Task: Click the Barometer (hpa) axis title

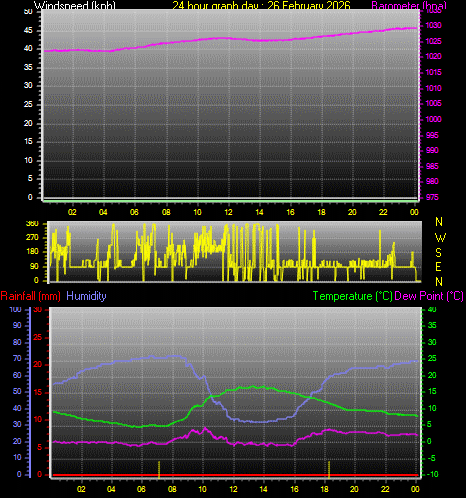Action: click(x=409, y=5)
